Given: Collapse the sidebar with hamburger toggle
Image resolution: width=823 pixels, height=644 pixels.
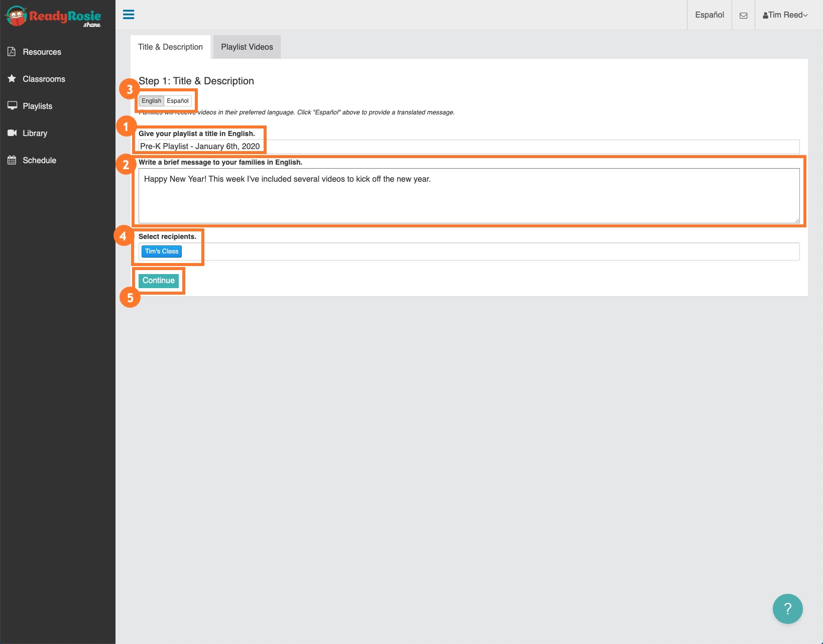Looking at the screenshot, I should coord(129,14).
